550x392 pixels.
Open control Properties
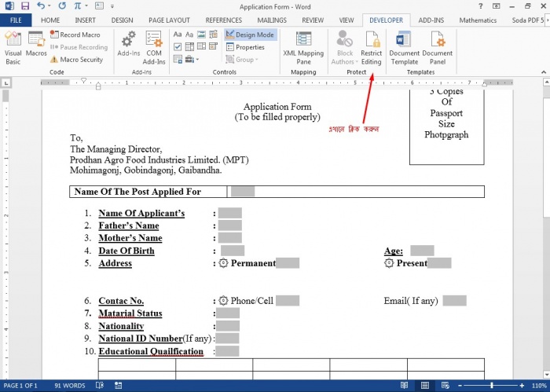245,47
